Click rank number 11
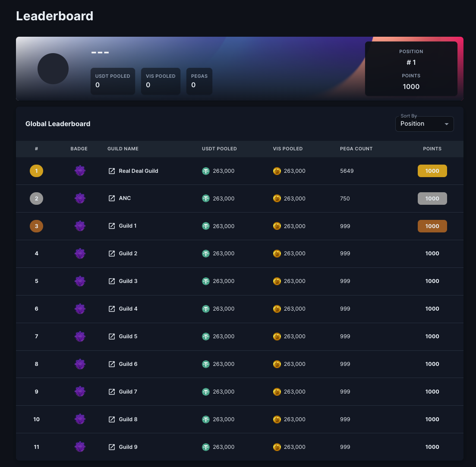Image resolution: width=476 pixels, height=467 pixels. click(x=36, y=447)
